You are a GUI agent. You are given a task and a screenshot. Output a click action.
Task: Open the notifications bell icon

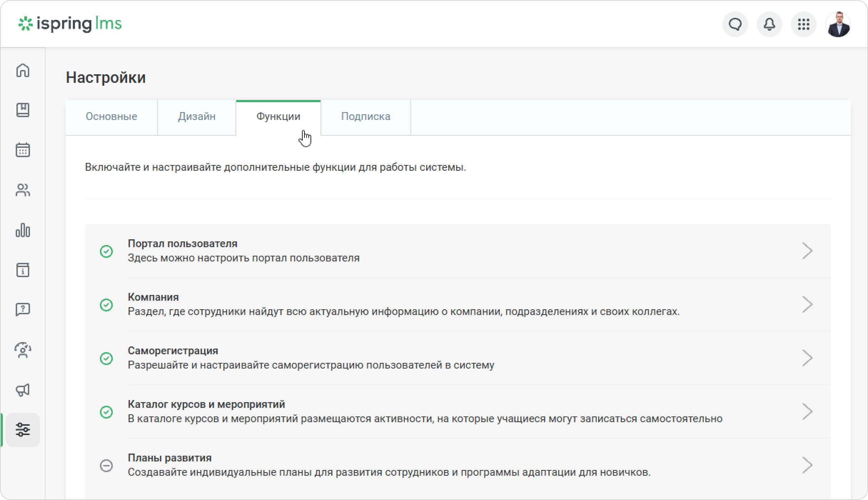click(x=769, y=24)
